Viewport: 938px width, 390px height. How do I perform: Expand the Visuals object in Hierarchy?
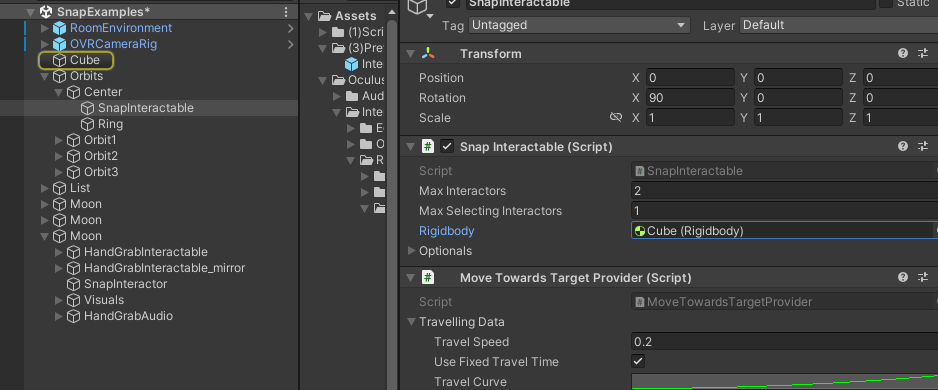(x=59, y=300)
